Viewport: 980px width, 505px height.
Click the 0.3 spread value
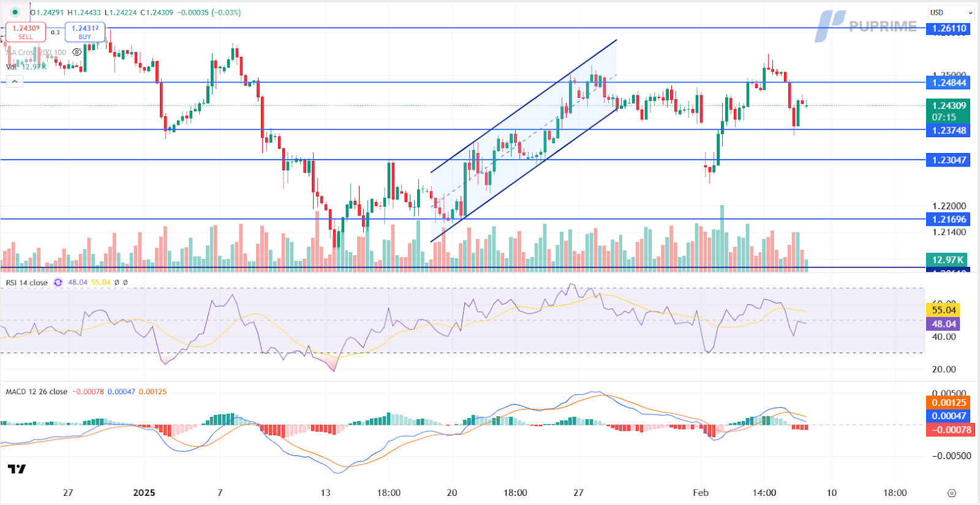coord(55,32)
